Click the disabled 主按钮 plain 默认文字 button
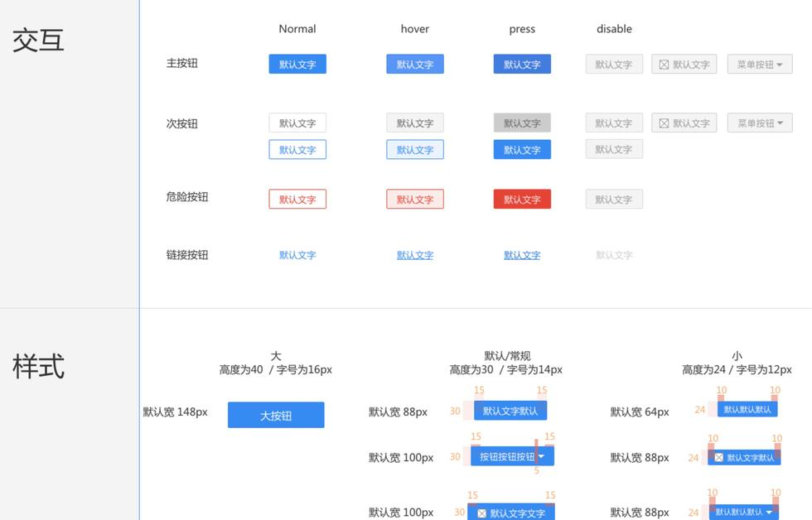This screenshot has height=520, width=812. 614,64
